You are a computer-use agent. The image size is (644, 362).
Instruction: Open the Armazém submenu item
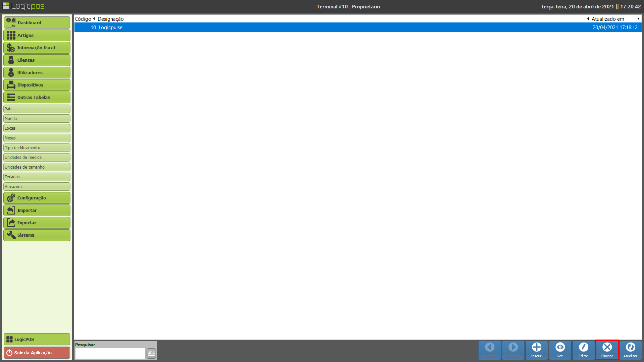[x=37, y=186]
